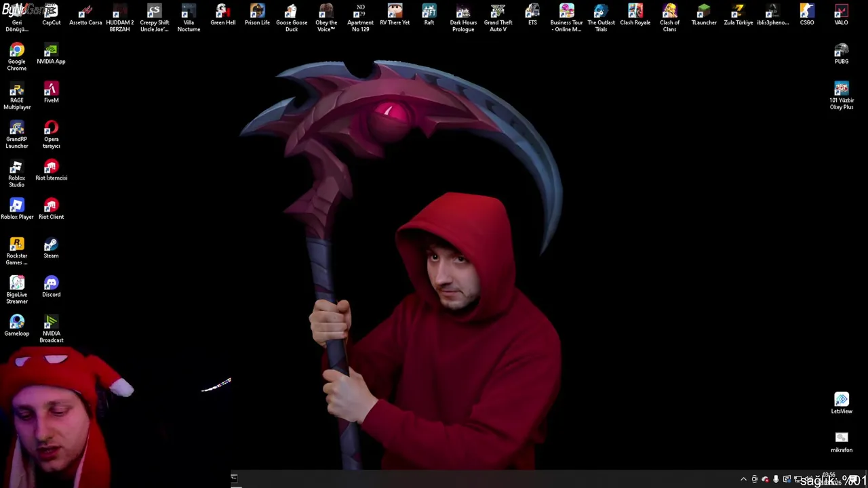This screenshot has height=488, width=868.
Task: Expand the hidden system tray icons
Action: [743, 479]
